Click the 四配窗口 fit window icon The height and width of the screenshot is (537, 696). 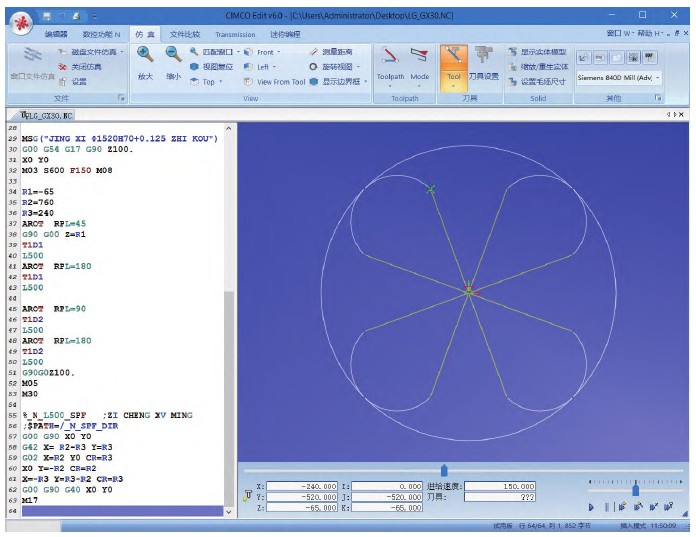(x=212, y=52)
